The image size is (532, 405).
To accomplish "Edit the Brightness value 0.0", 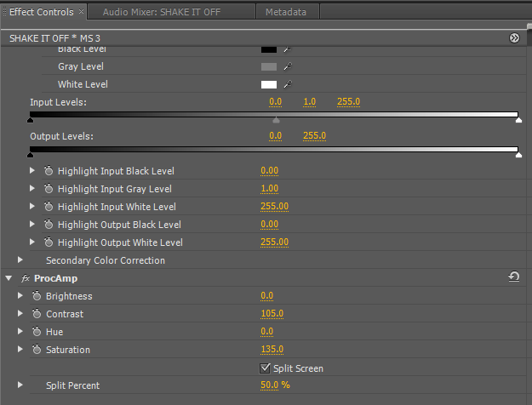I will (x=266, y=296).
